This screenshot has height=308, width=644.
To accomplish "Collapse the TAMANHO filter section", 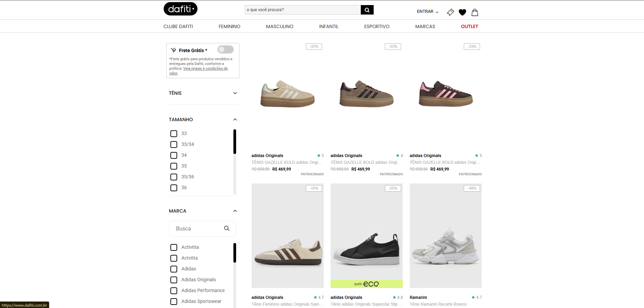I will click(x=203, y=119).
